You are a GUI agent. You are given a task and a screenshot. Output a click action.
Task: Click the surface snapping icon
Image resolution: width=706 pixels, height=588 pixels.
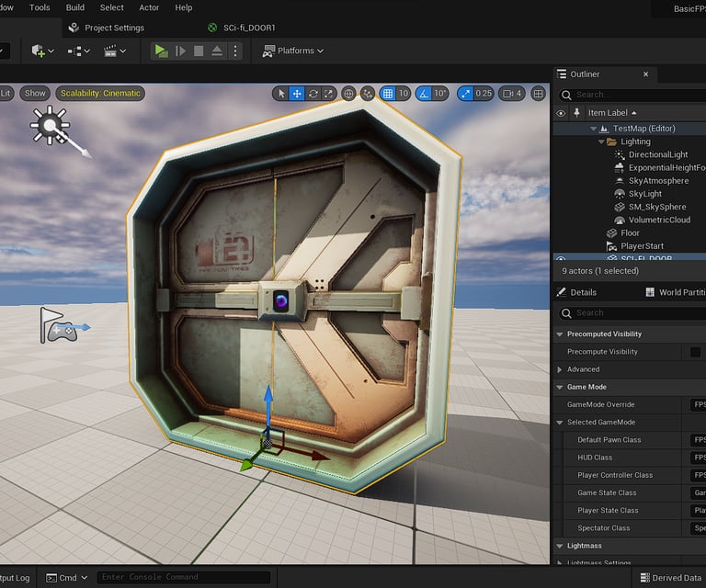[368, 94]
